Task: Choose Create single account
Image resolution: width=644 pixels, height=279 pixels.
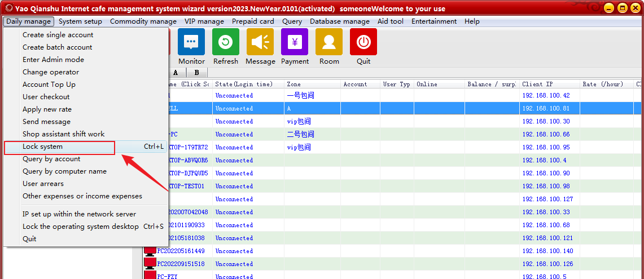Action: click(x=58, y=35)
